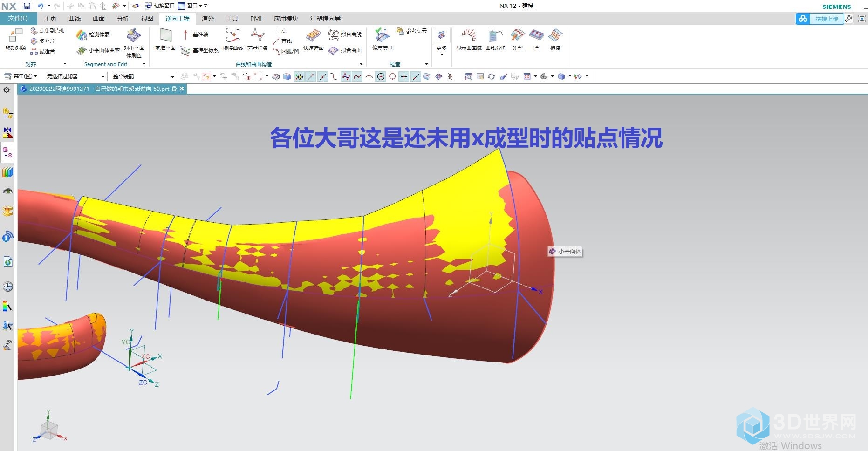Click the Save icon in title bar
This screenshot has height=451, width=868.
(27, 6)
